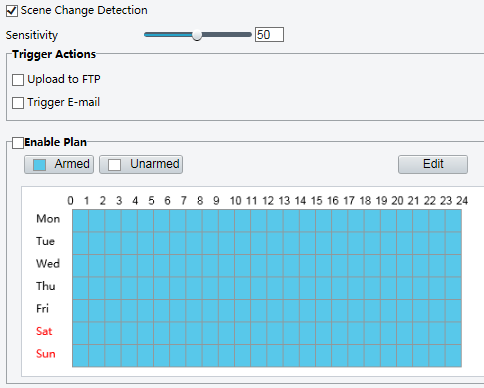Click the Thursday 20-21 hour schedule cell

(405, 288)
